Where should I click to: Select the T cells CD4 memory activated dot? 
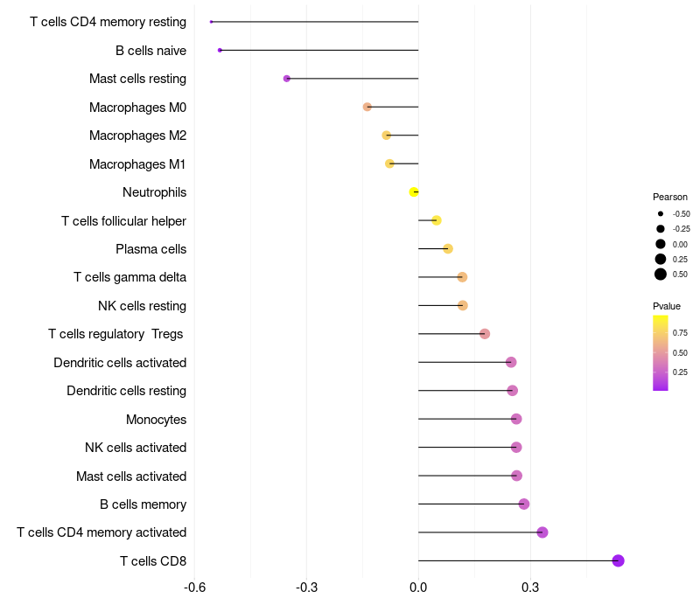point(542,532)
